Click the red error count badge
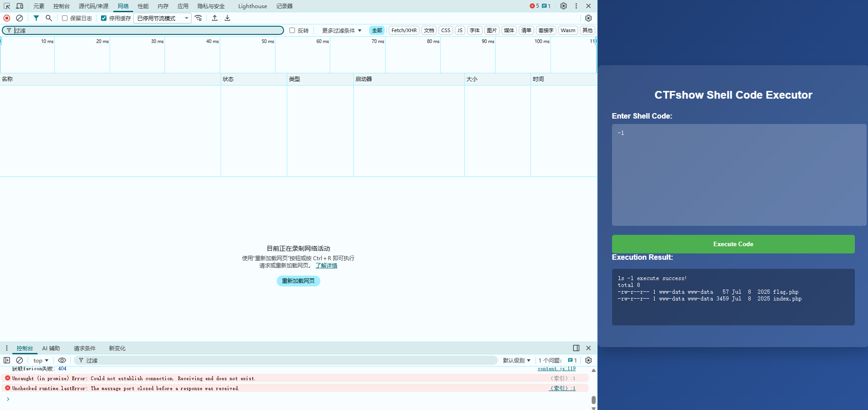The image size is (868, 410). 534,6
